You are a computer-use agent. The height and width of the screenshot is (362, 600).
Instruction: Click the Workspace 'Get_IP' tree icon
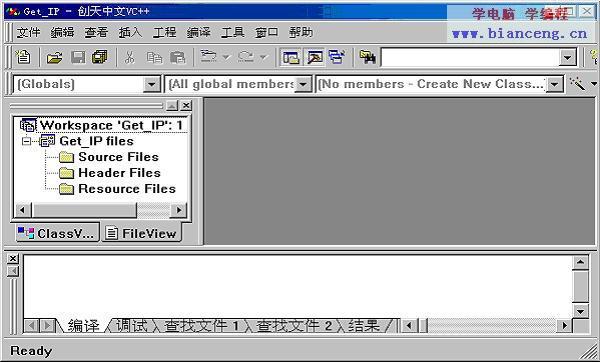click(28, 125)
